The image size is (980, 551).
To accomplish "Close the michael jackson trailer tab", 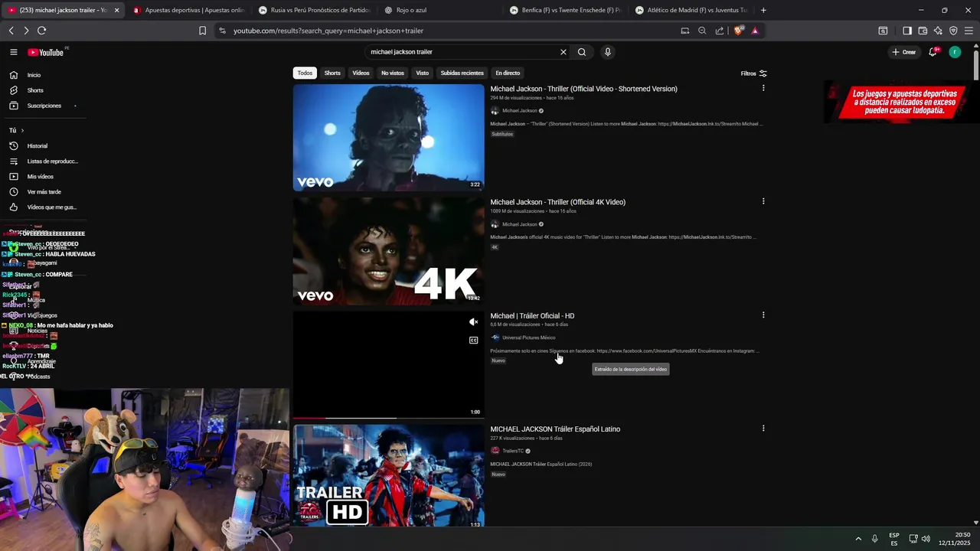I will (x=116, y=10).
